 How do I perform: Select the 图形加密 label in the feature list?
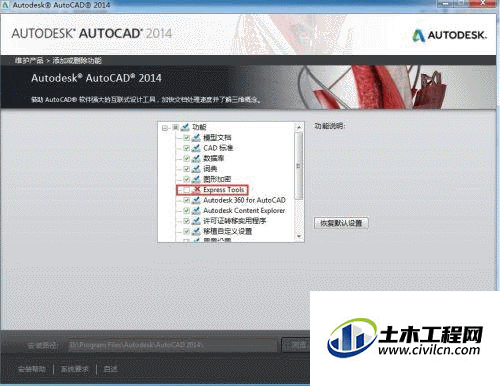217,179
